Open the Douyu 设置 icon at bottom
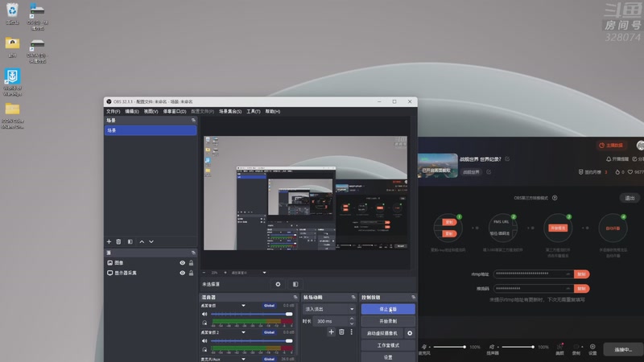The height and width of the screenshot is (362, 644). point(592,349)
